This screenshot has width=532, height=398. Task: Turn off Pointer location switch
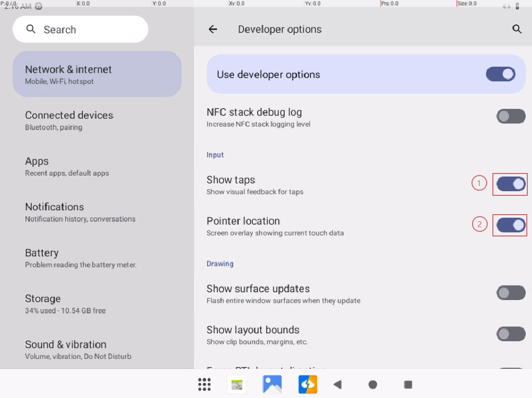tap(511, 225)
